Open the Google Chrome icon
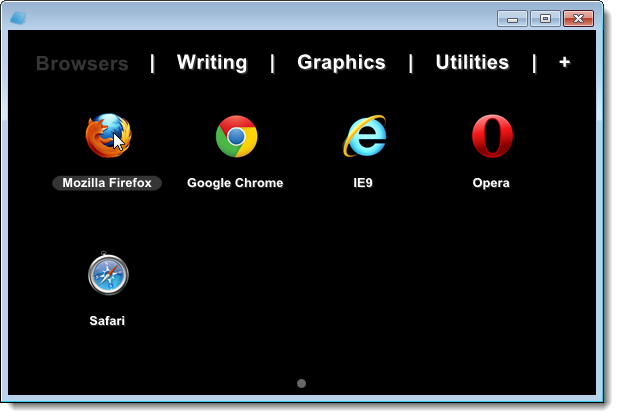The image size is (619, 418). click(236, 136)
